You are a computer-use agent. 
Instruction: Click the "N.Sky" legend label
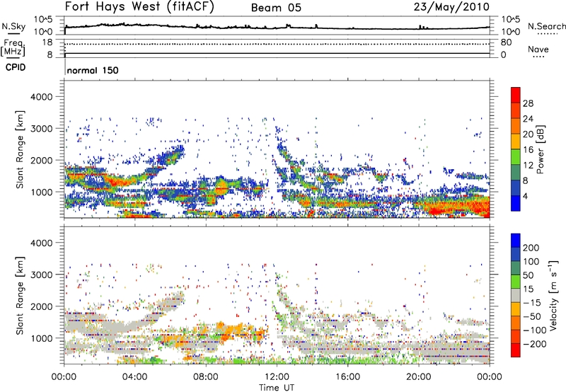[13, 26]
